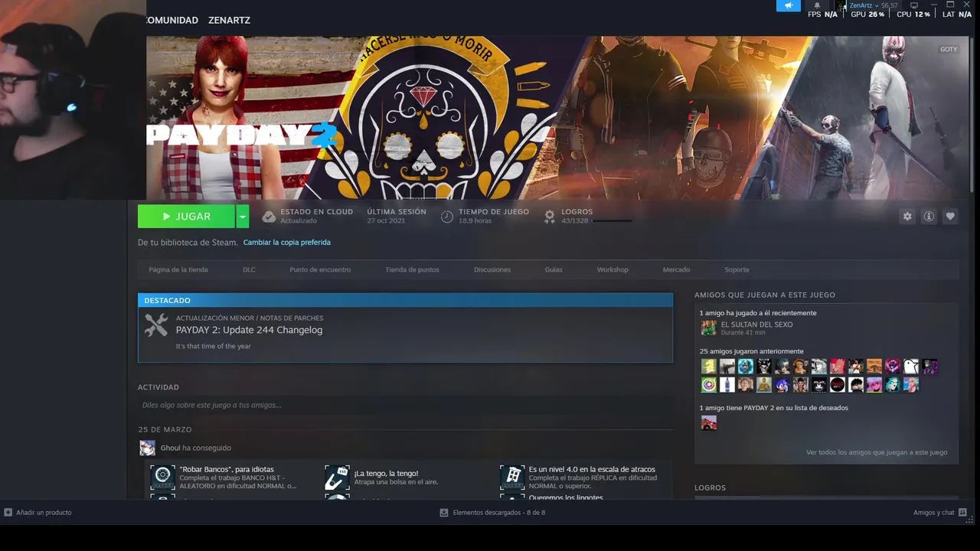Screen dimensions: 980x551
Task: Open the Workshop tab
Action: (612, 269)
